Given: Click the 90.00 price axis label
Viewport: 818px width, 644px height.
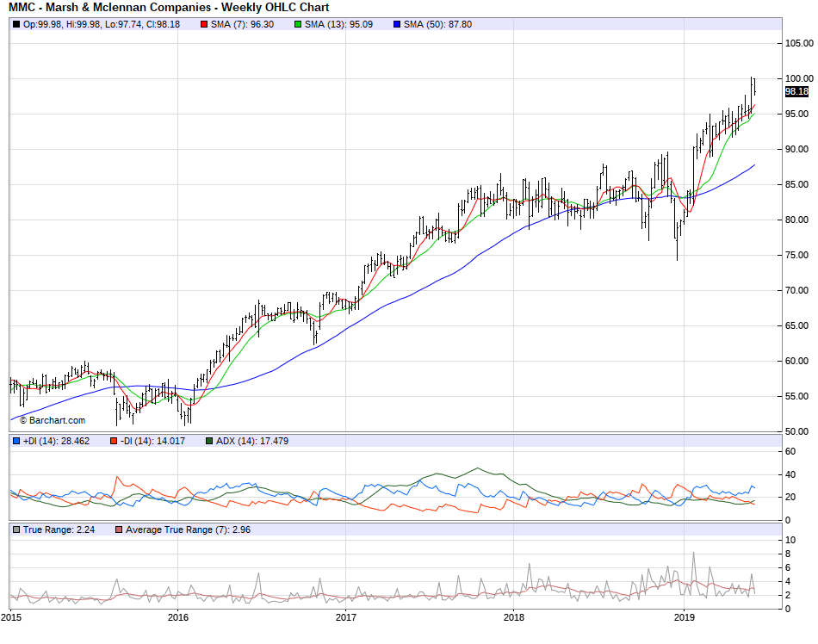Looking at the screenshot, I should pos(796,149).
